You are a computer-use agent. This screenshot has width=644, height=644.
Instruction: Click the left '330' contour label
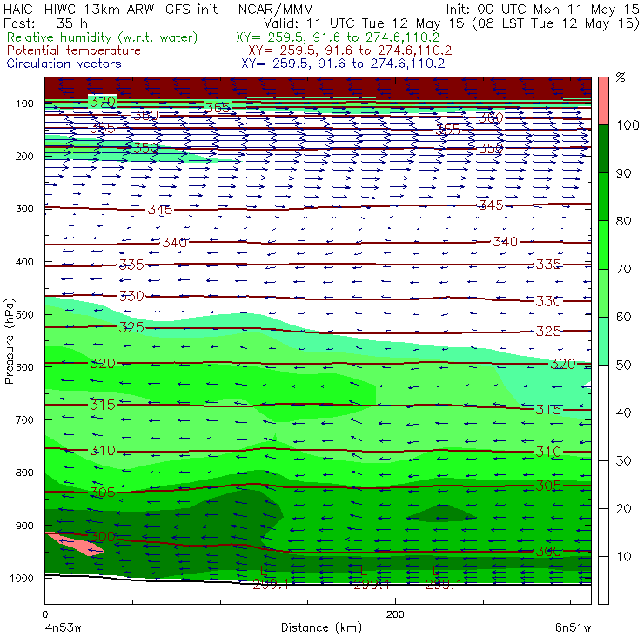131,296
